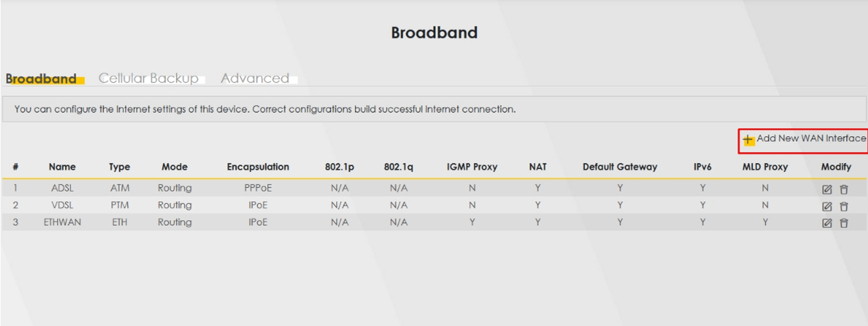Viewport: 868px width, 326px height.
Task: Click the IGMP Proxy column header
Action: (472, 167)
